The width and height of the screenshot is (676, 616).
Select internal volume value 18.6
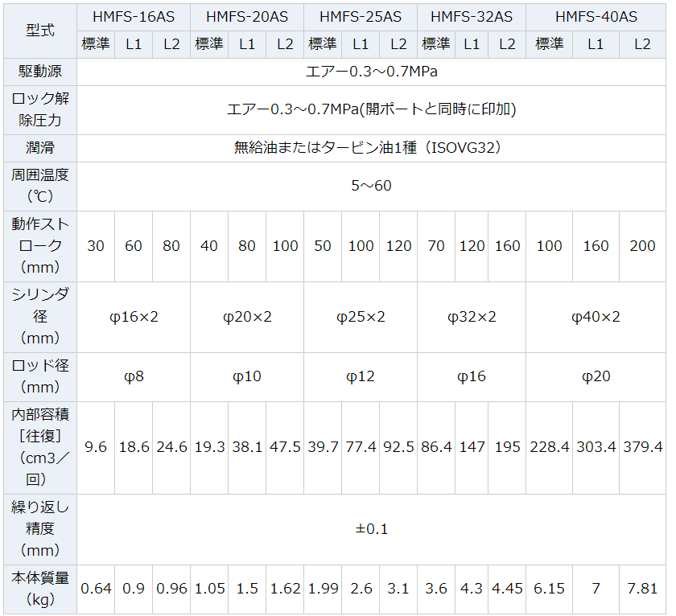click(134, 448)
